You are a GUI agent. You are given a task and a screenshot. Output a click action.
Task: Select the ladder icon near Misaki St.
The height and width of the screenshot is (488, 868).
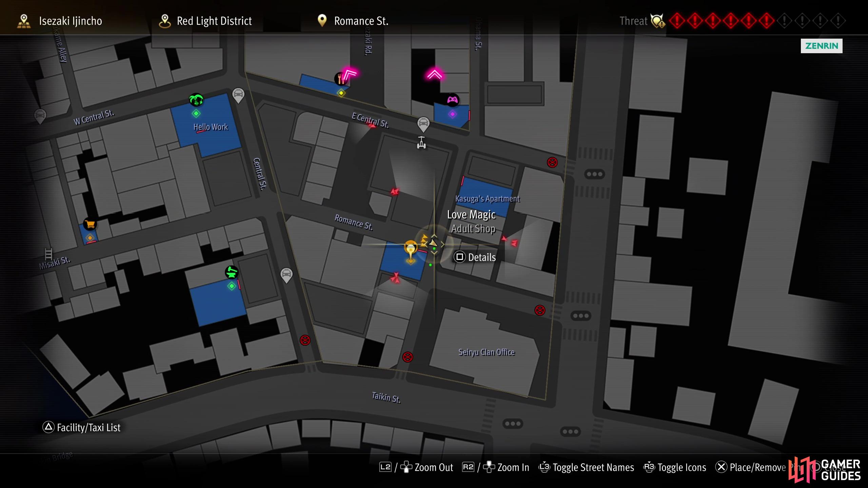48,254
